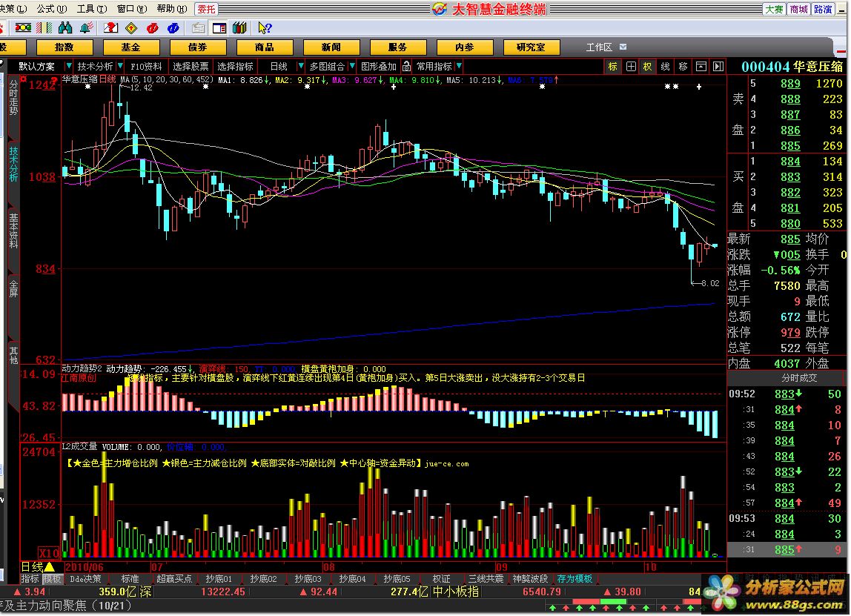Image resolution: width=851 pixels, height=616 pixels.
Task: Click the 分时成交 panel header
Action: click(799, 378)
